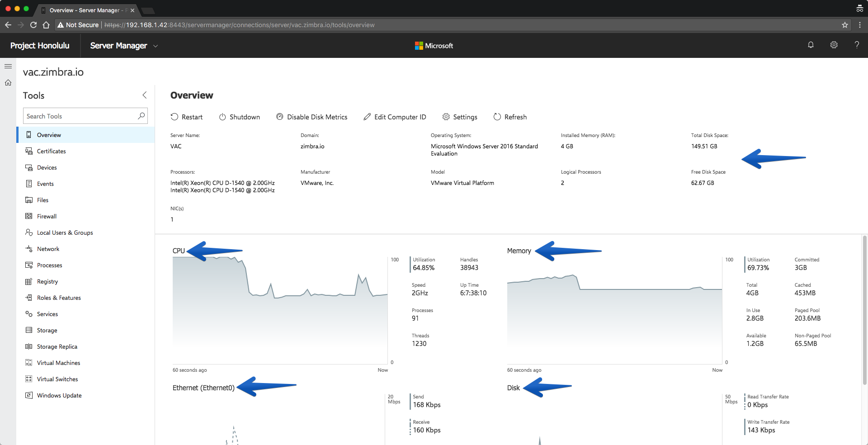Open the Files tool icon
This screenshot has width=868, height=445.
click(29, 200)
